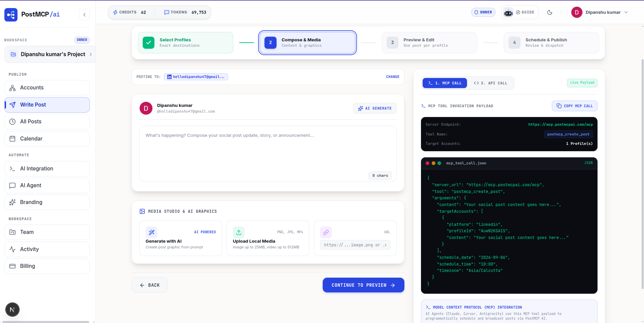Click the green checkmark step icon
Screen dimensions: 644x323
(x=148, y=43)
